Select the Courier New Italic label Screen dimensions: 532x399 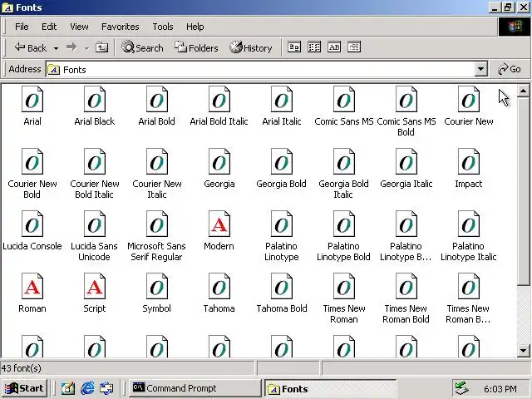coord(157,189)
